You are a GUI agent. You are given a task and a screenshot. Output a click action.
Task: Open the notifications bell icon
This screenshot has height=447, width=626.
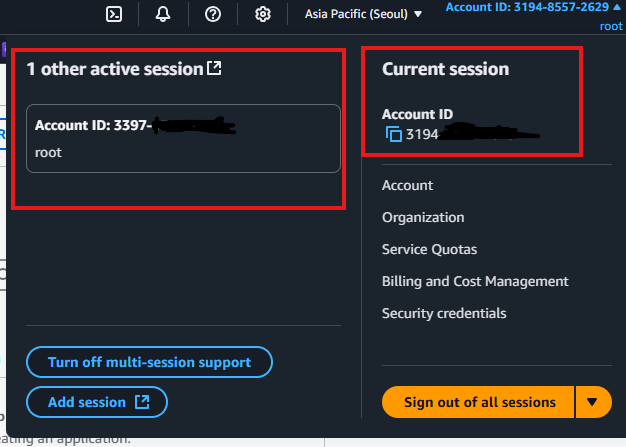(x=163, y=14)
